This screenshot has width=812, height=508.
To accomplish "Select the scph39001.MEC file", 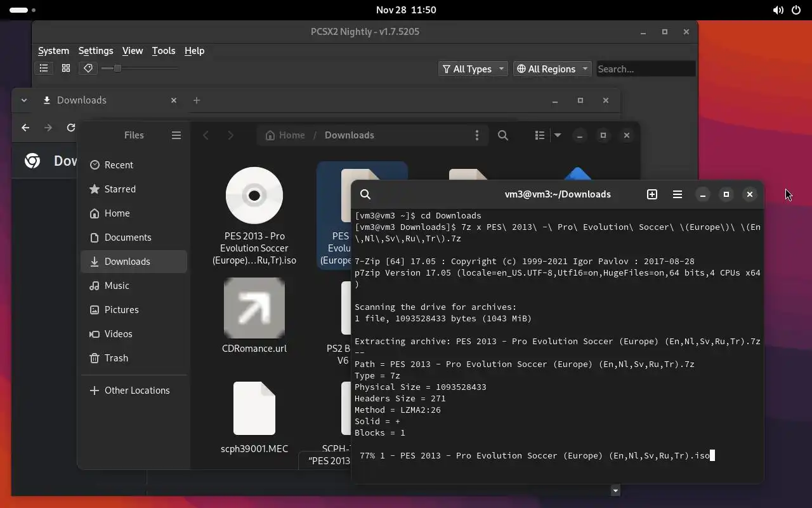I will pyautogui.click(x=254, y=418).
